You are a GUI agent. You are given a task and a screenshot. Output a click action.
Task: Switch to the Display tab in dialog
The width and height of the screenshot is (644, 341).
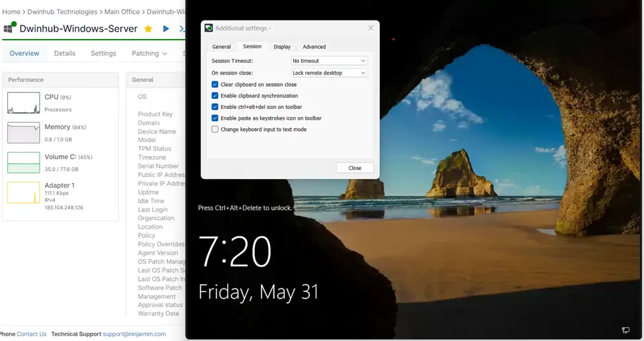point(282,47)
